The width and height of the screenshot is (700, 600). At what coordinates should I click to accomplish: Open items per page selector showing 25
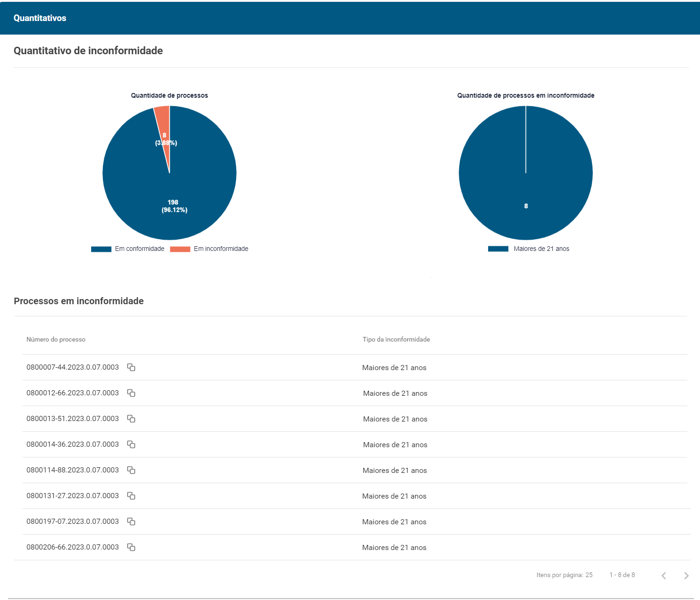(589, 575)
